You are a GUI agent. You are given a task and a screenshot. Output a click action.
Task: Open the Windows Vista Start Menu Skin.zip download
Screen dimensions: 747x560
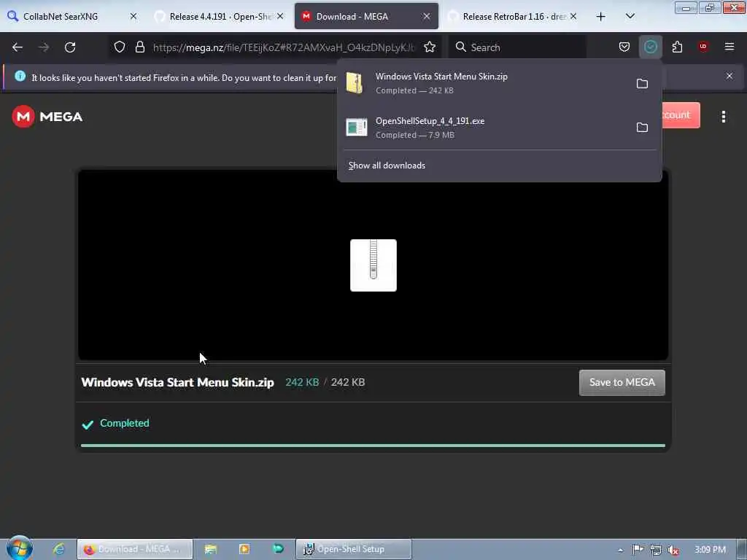tap(484, 83)
